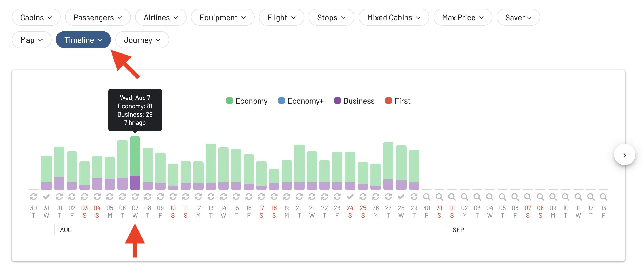Search availability for Aug 30
Image resolution: width=644 pixels, height=277 pixels.
(427, 197)
